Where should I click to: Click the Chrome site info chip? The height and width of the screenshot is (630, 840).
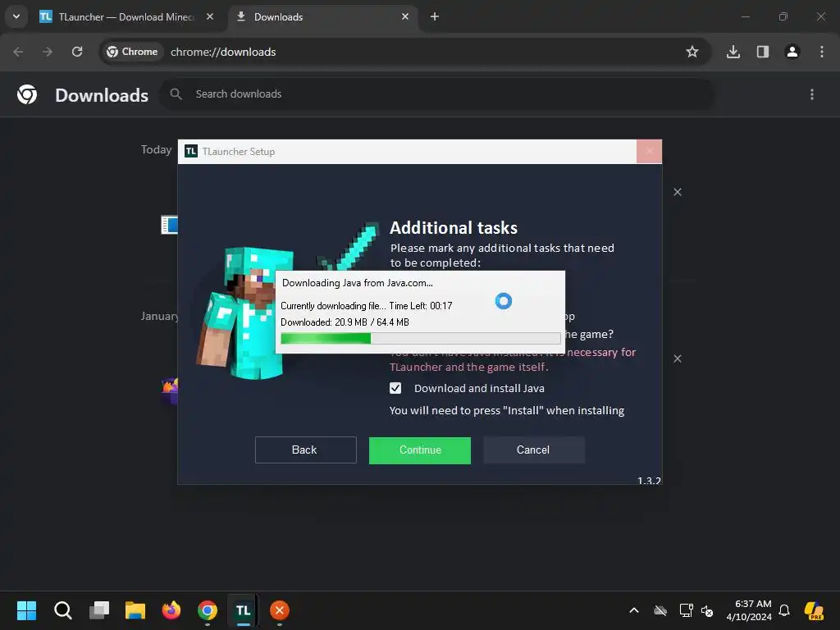coord(132,52)
